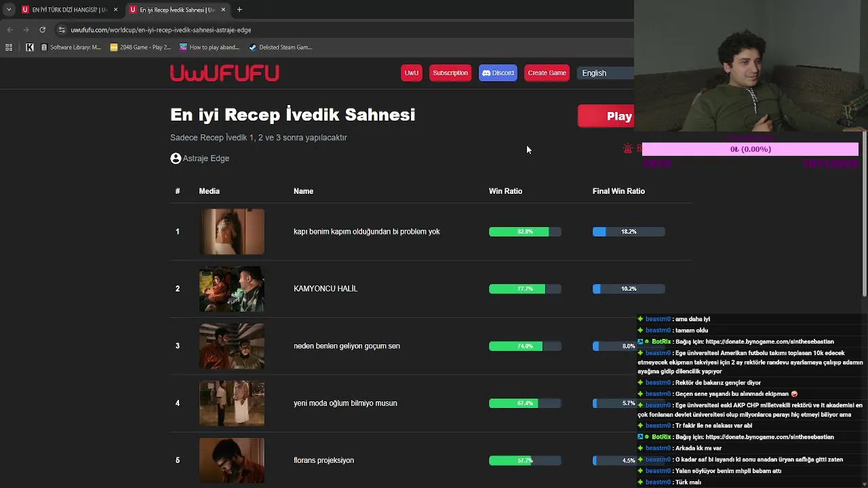
Task: Click the 57.7% win ratio bar
Action: (x=525, y=460)
